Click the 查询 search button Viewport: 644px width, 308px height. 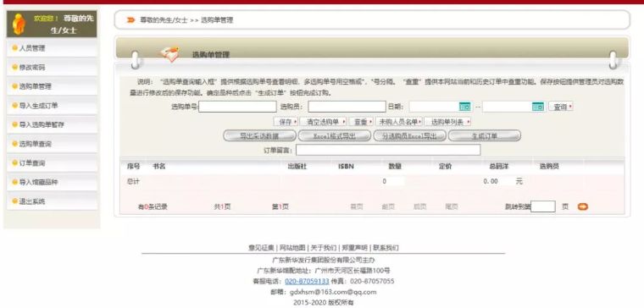(561, 107)
